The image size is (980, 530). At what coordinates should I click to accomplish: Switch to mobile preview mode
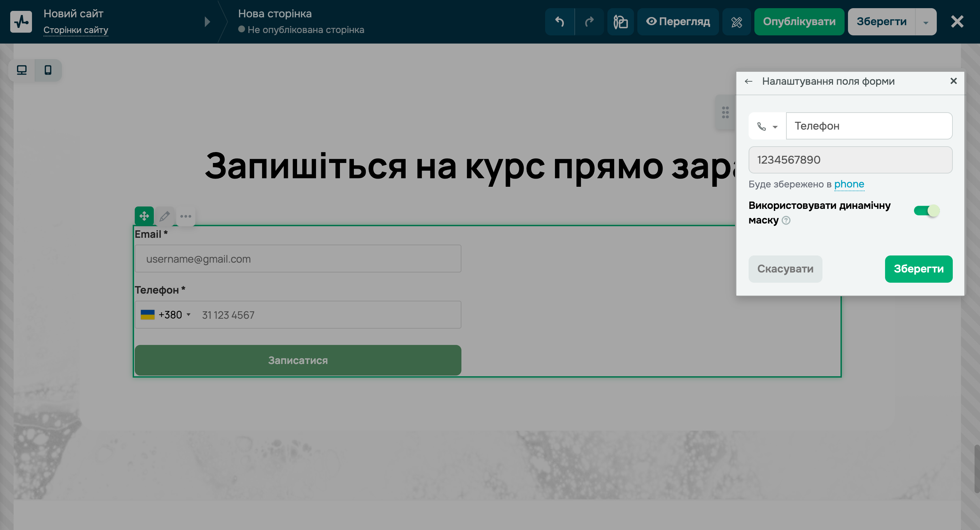[48, 70]
